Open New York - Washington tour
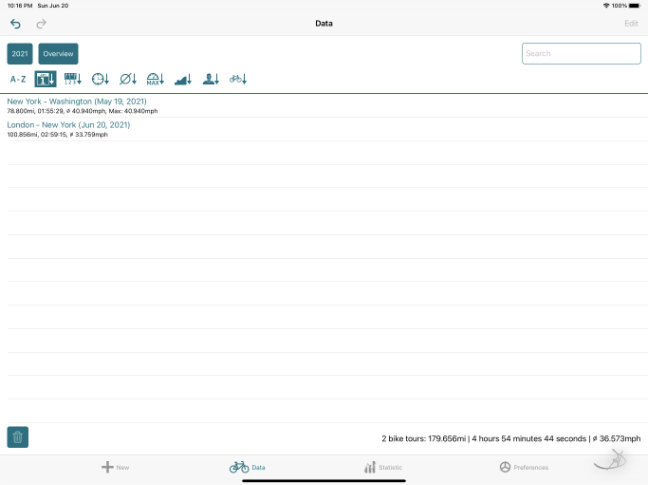Image resolution: width=648 pixels, height=485 pixels. (84, 101)
